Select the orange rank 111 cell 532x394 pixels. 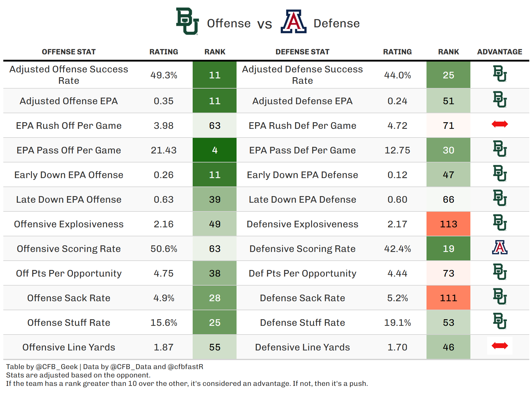(448, 298)
